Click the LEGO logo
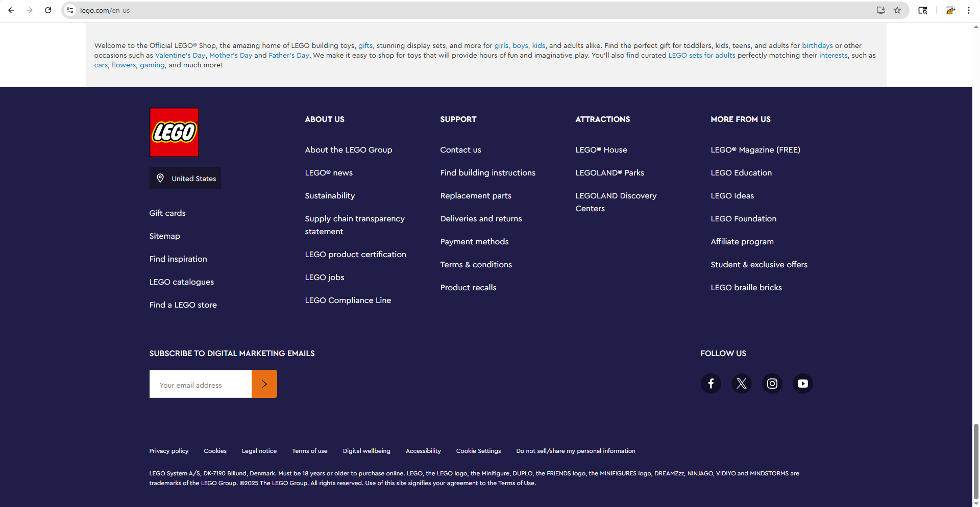 (174, 132)
